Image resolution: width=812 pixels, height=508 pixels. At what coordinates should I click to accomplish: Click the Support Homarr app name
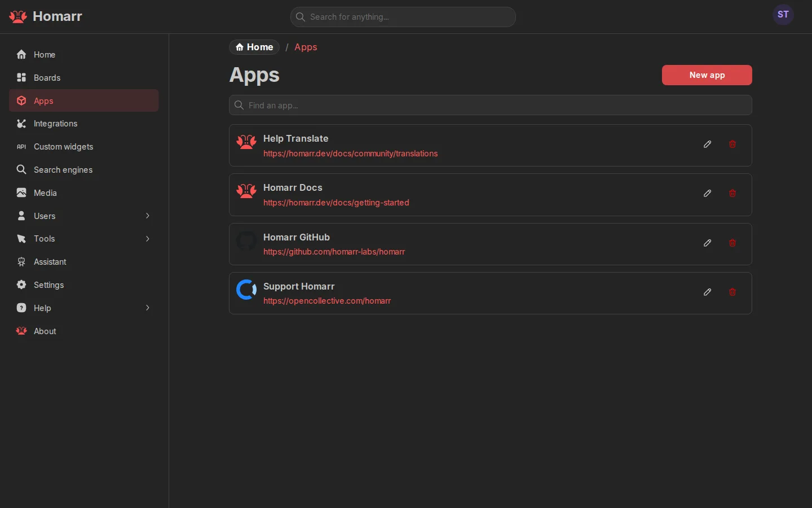[x=299, y=287]
